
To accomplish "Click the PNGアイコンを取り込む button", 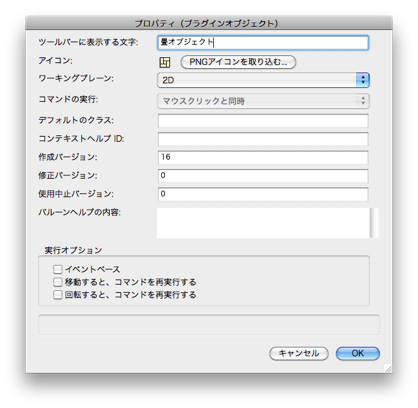I will click(238, 62).
